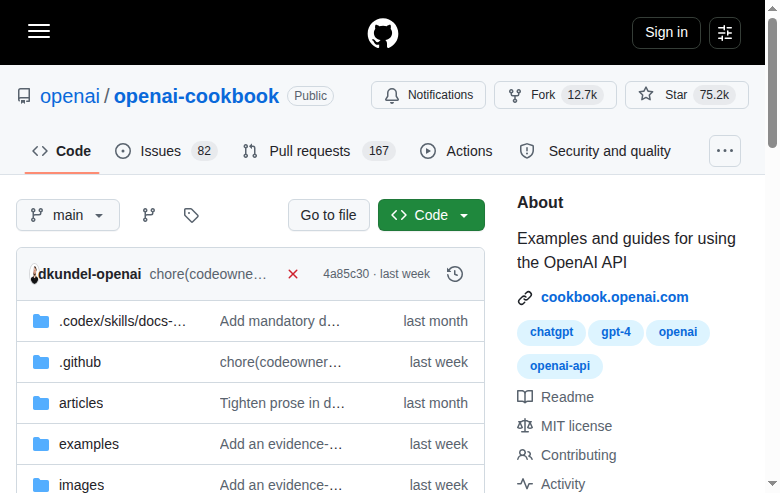Open the MIT license link
Viewport: 780px width, 493px height.
[x=577, y=426]
